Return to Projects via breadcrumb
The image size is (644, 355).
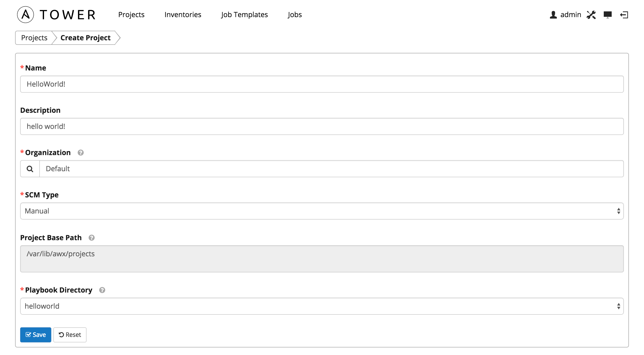[x=34, y=38]
